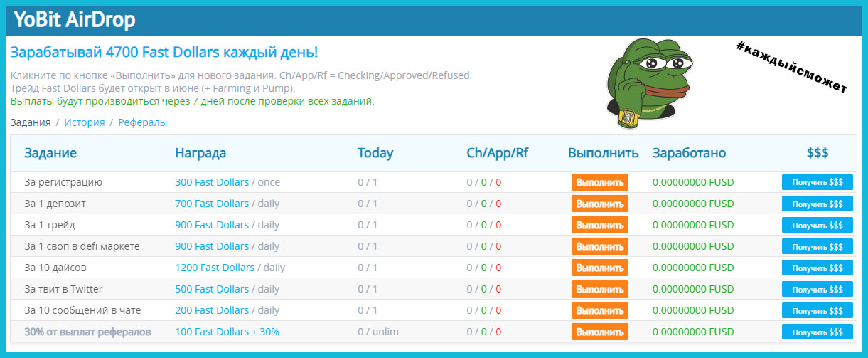Click Выполнить for За 1 трейд
Viewport: 868px width, 358px height.
(600, 225)
